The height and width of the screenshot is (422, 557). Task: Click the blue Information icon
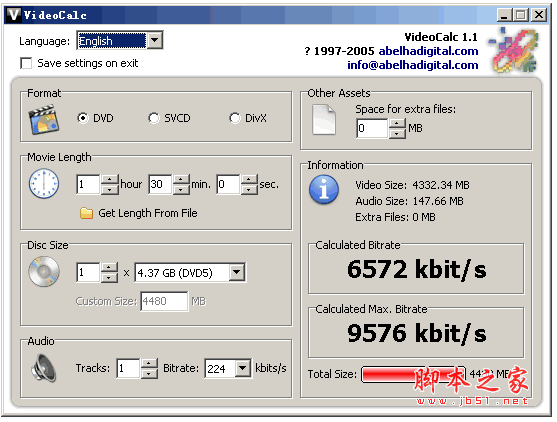click(x=324, y=190)
